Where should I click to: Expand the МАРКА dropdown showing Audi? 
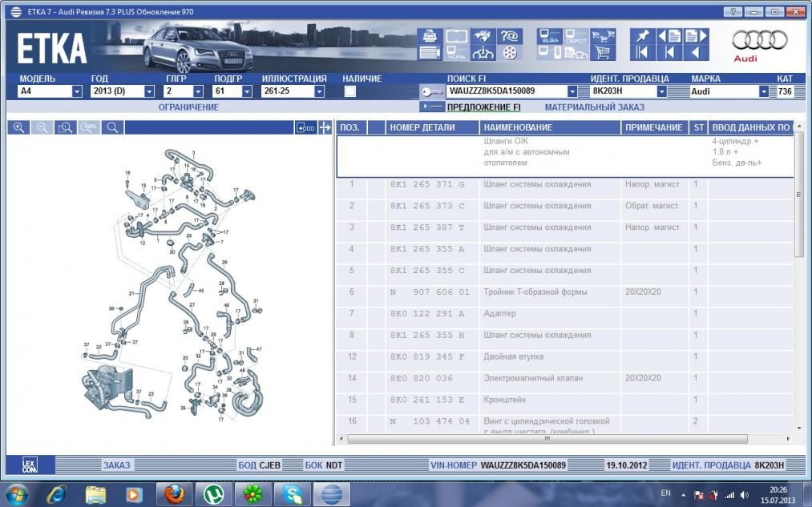coord(763,91)
